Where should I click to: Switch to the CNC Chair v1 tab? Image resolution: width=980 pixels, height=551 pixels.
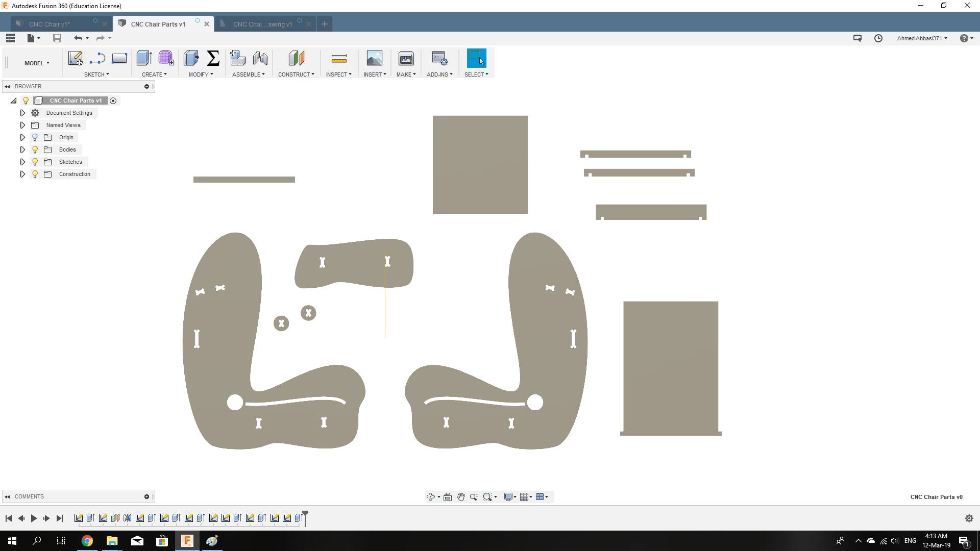tap(50, 24)
